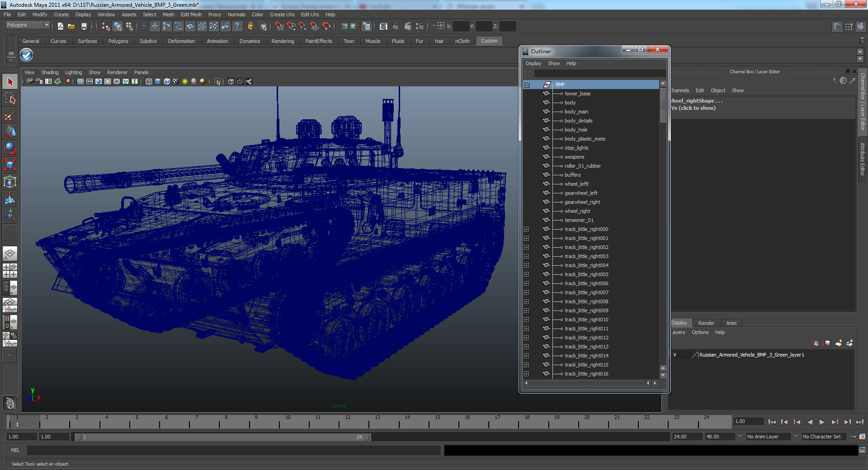
Task: Open the Edit Mesh menu
Action: coord(191,14)
